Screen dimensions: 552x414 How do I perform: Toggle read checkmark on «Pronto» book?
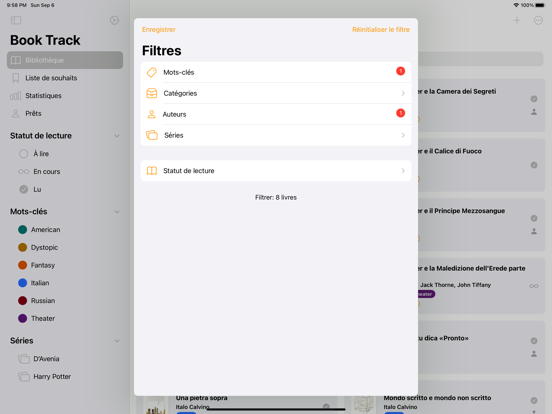pyautogui.click(x=534, y=341)
